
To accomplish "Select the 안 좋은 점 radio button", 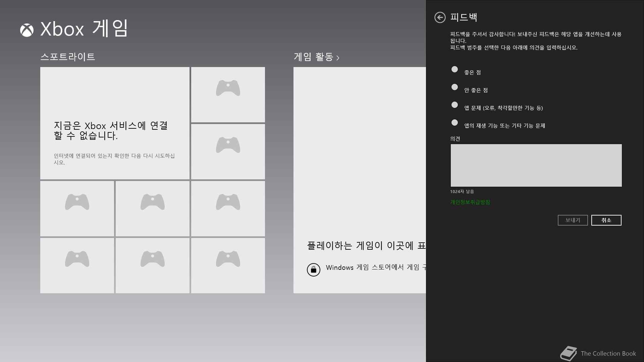I will pyautogui.click(x=454, y=87).
